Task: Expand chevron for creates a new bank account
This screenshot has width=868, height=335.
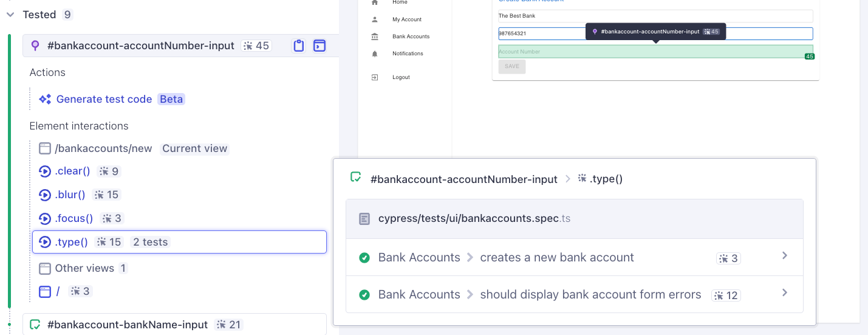Action: coord(785,256)
